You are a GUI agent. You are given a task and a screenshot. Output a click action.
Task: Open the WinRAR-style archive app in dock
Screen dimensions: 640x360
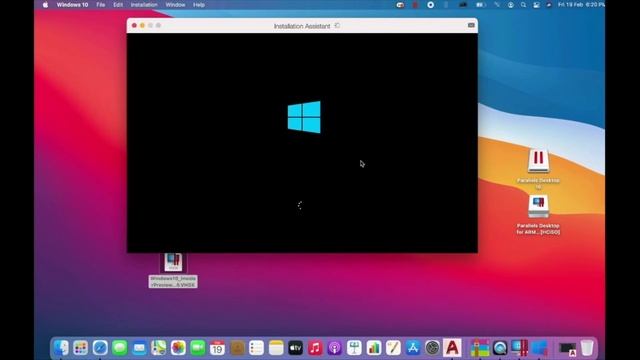point(480,348)
